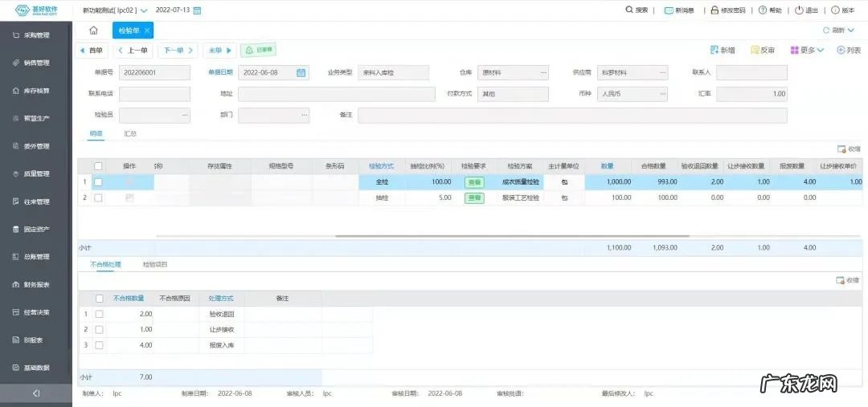Image resolution: width=868 pixels, height=407 pixels.
Task: Tick the checkbox for 报废入库 row
Action: pyautogui.click(x=99, y=345)
